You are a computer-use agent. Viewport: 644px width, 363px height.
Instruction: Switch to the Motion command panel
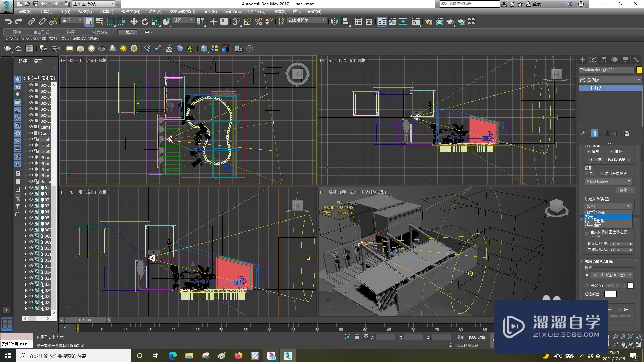point(614,60)
